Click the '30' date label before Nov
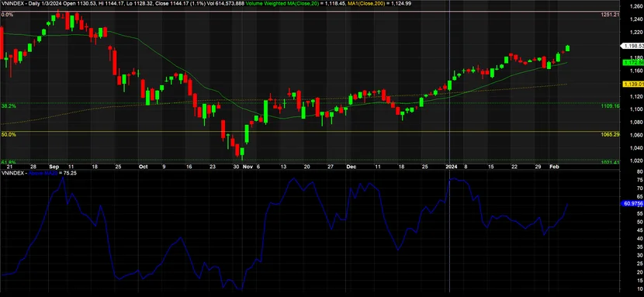This screenshot has height=297, width=644. (236, 167)
